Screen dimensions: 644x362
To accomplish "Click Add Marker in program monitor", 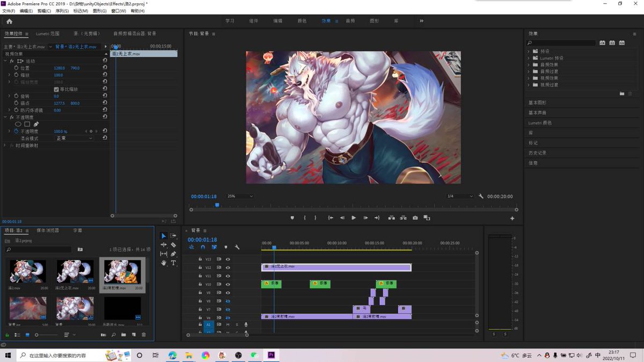I will coord(292,218).
